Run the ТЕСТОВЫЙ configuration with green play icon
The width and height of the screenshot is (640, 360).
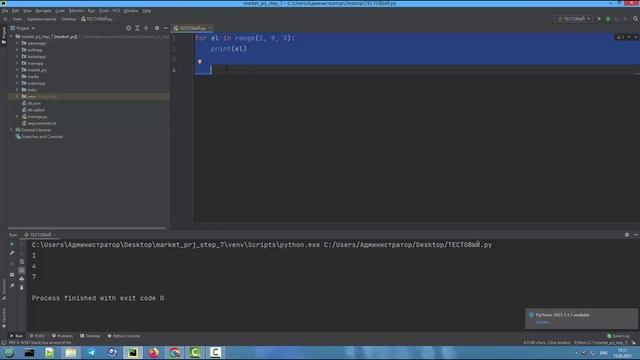coord(599,19)
